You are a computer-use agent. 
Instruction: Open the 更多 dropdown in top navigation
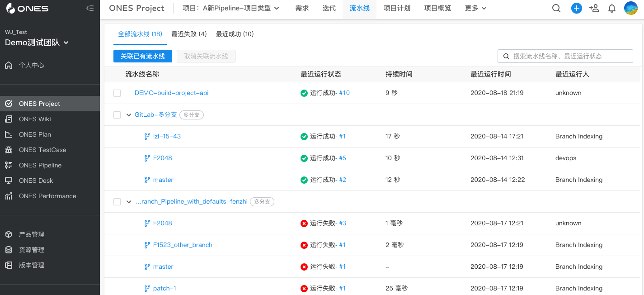click(475, 8)
